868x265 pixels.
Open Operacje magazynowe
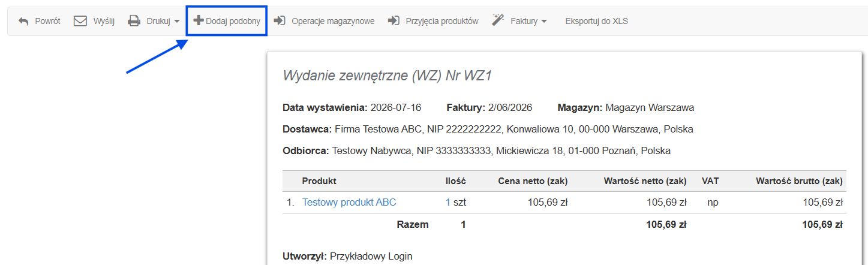tap(333, 21)
